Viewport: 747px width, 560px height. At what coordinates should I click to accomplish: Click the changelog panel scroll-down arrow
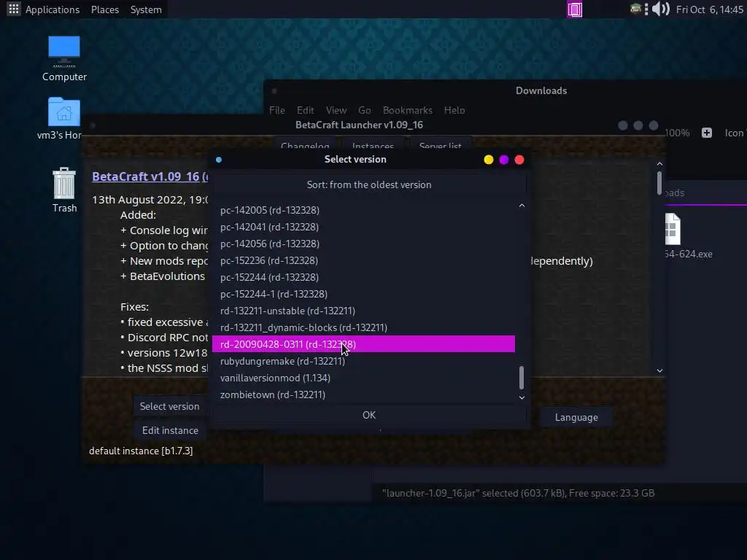(x=659, y=370)
